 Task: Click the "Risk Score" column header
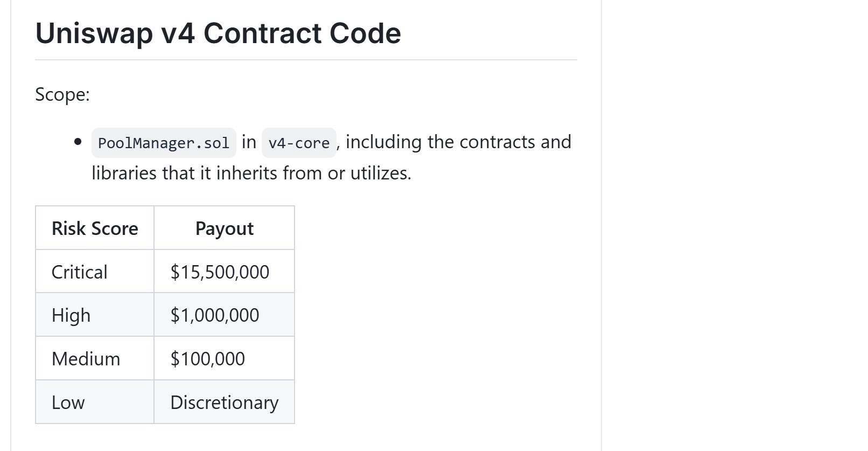[95, 228]
